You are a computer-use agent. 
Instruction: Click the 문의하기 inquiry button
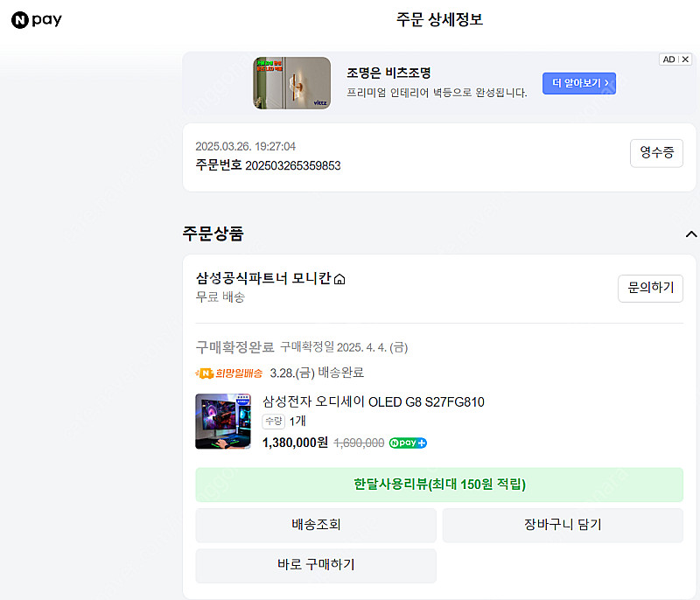pos(650,288)
